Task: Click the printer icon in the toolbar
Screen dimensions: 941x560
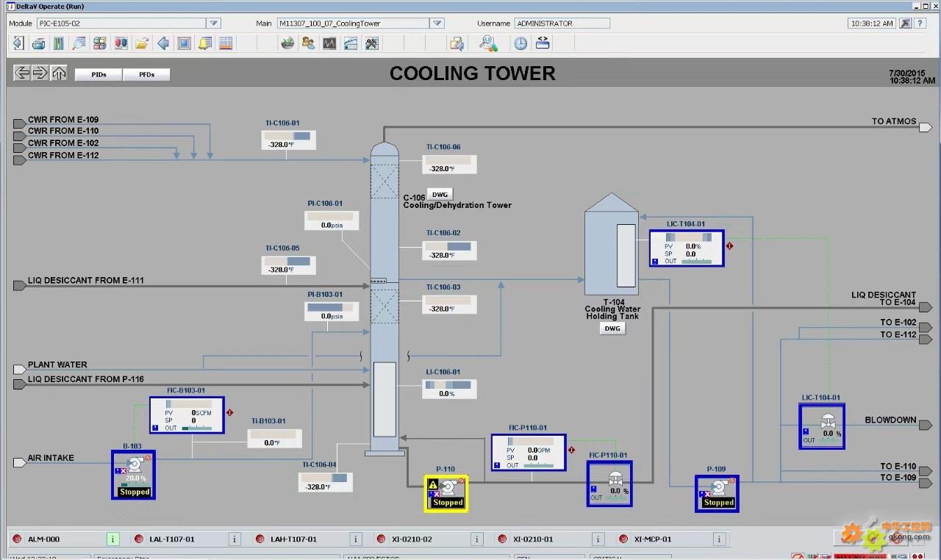Action: [38, 43]
